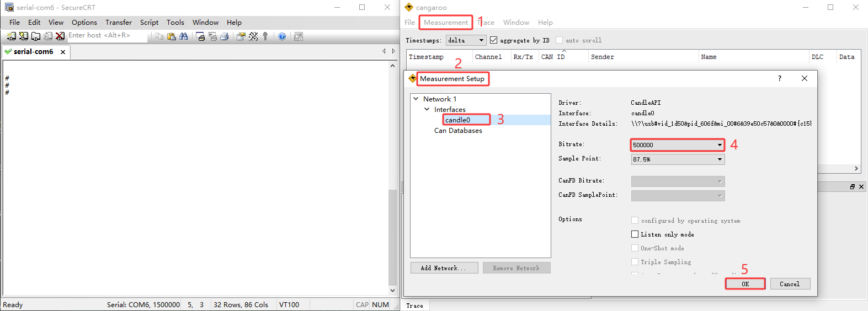868x311 pixels.
Task: Open SecureCRT Script menu
Action: 149,23
